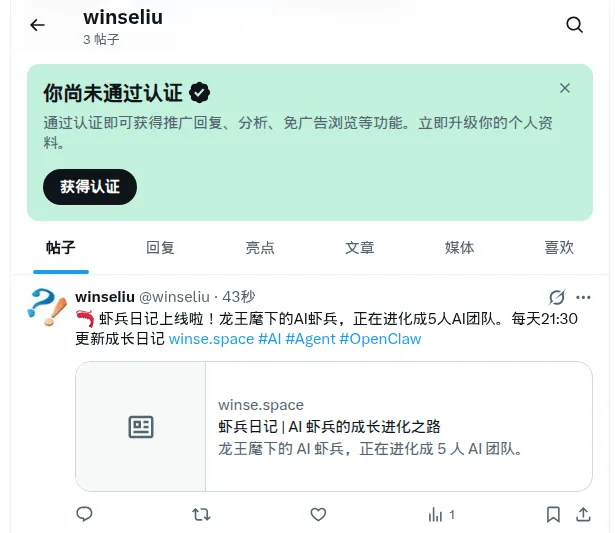Open the post's three-dot more menu
Image resolution: width=615 pixels, height=533 pixels.
pyautogui.click(x=583, y=297)
